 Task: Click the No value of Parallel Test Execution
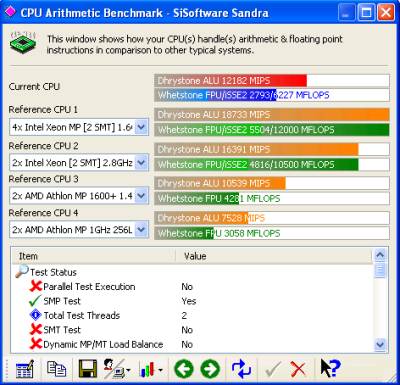point(187,287)
